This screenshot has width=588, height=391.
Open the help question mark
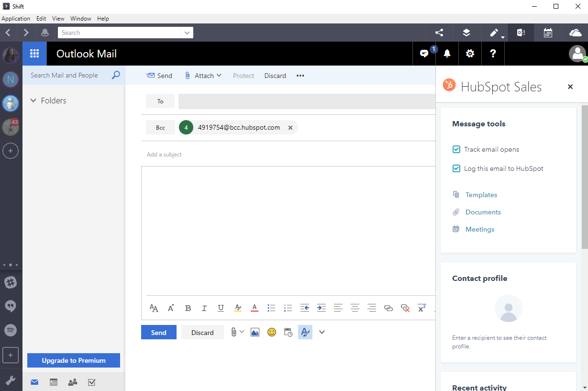pos(493,54)
